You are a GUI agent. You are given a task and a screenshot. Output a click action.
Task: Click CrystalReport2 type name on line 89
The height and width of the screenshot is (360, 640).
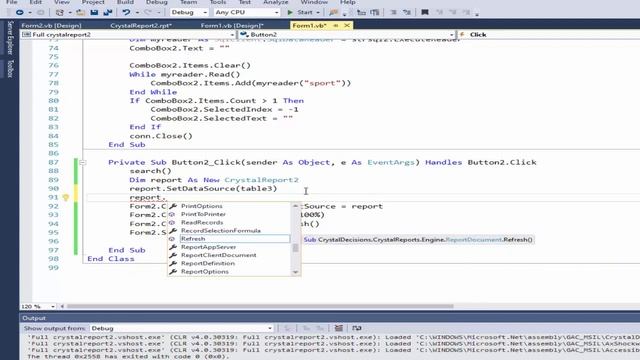[261, 180]
